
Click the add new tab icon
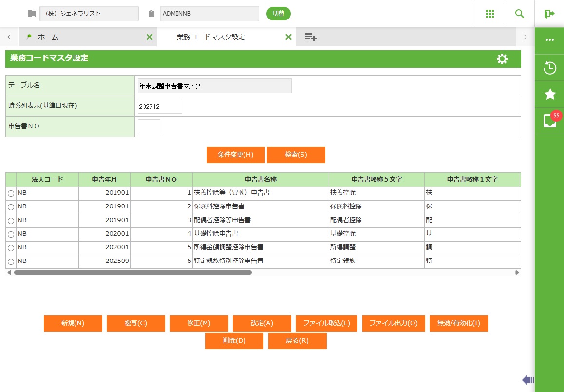[x=311, y=37]
